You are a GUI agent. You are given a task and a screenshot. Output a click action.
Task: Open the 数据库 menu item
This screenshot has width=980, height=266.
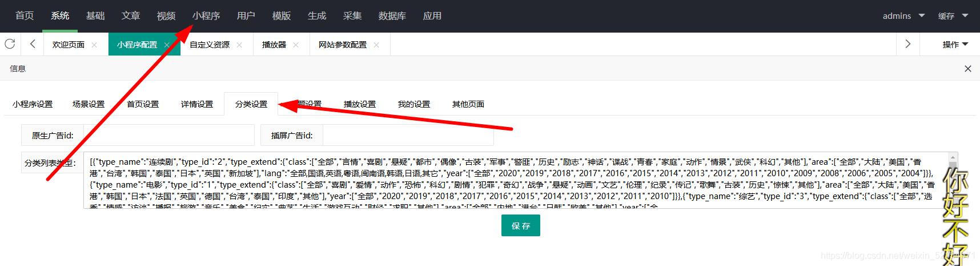[392, 16]
